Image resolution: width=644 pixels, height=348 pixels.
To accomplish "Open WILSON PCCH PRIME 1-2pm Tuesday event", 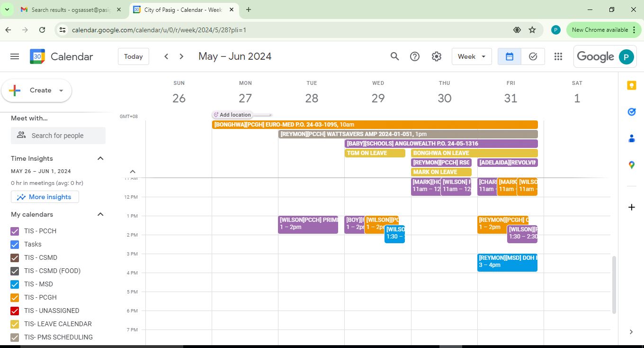I will pos(308,225).
